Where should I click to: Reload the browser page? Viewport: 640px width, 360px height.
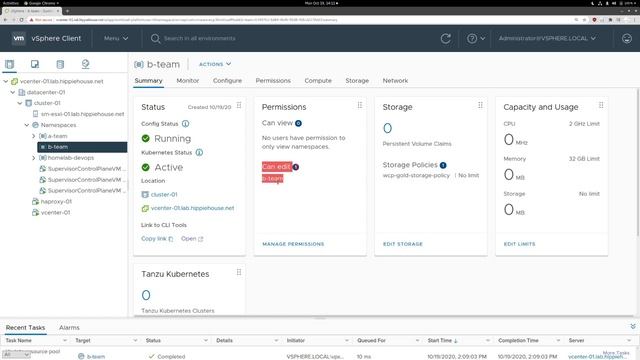[22, 20]
